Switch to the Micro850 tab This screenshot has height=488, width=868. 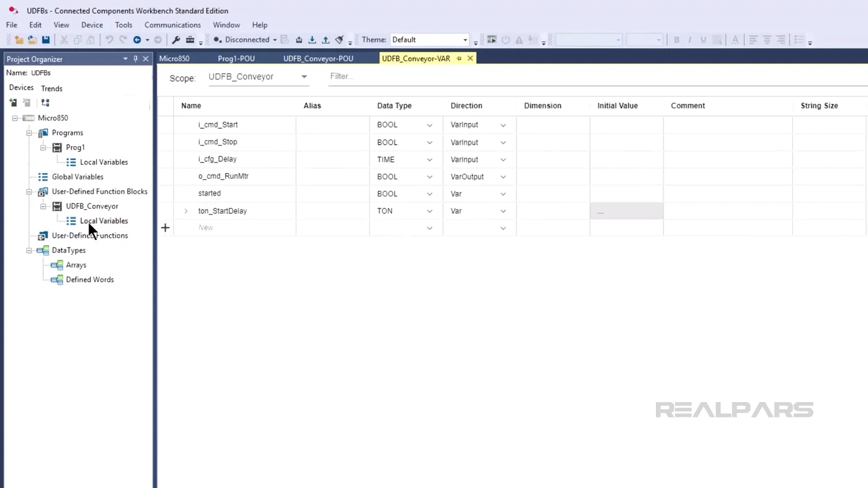point(174,58)
